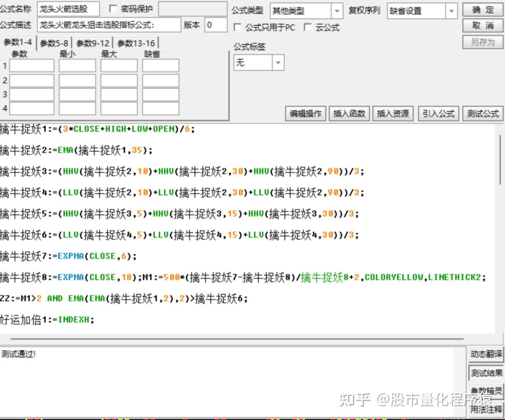Show the 测试结果 panel
Screen dimensions: 505x420
point(486,373)
